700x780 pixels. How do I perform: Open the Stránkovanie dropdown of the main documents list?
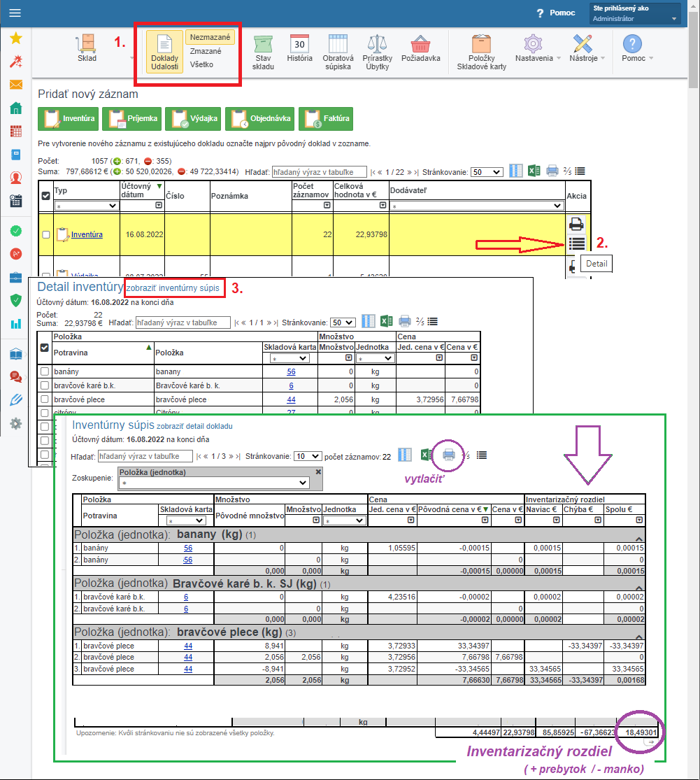coord(487,172)
